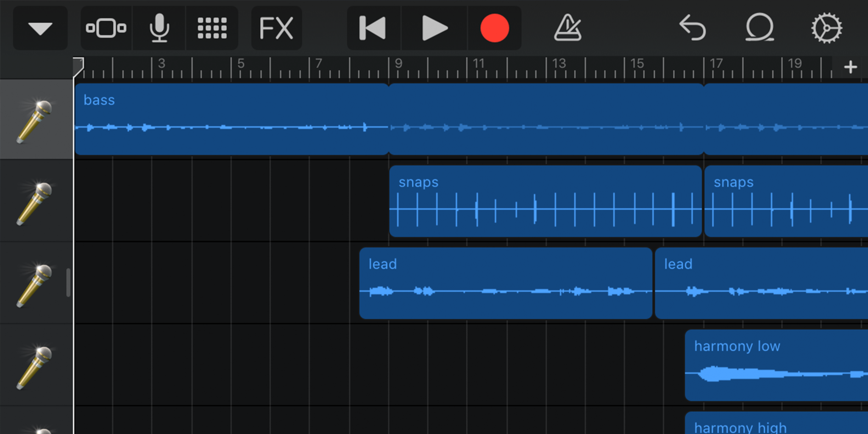Image resolution: width=868 pixels, height=434 pixels.
Task: Switch to track controls view button
Action: click(x=106, y=28)
